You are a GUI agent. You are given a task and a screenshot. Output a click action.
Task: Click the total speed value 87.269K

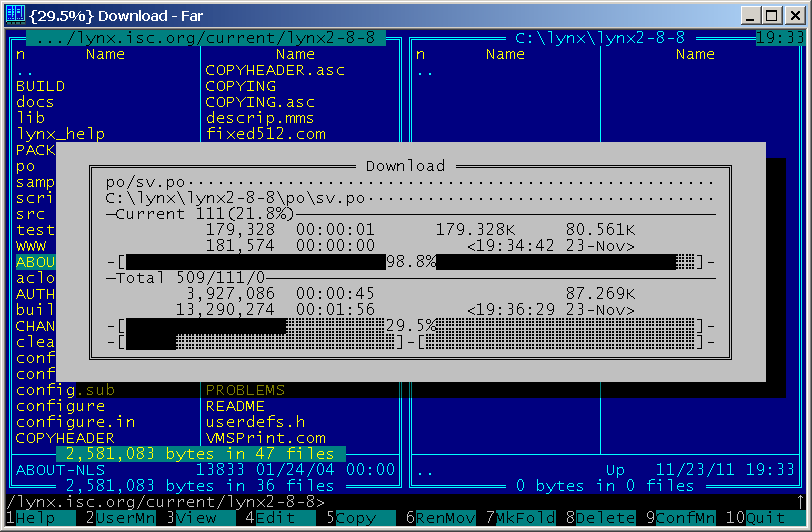[601, 294]
